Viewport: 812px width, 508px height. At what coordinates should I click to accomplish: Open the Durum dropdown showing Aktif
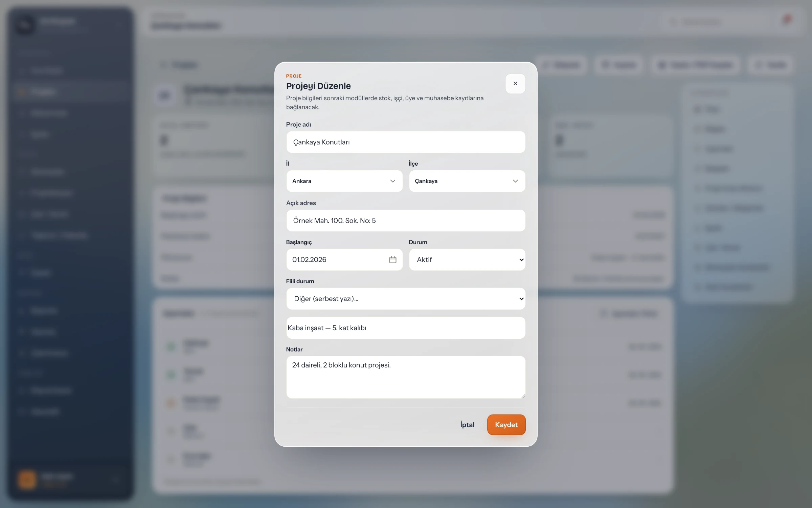click(x=467, y=260)
